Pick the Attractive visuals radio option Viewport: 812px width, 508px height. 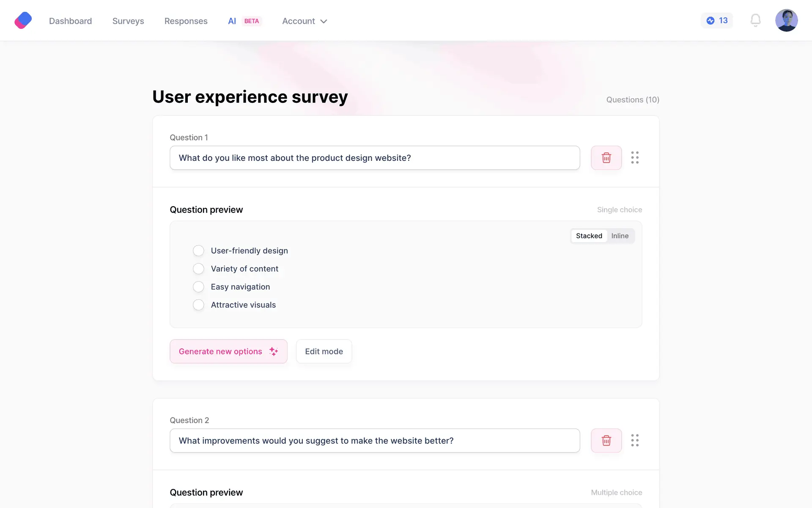(x=198, y=305)
